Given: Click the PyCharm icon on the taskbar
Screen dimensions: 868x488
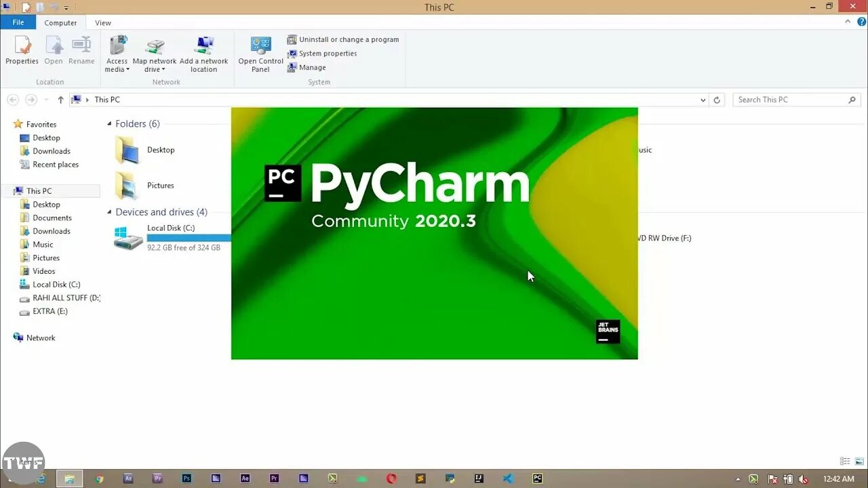Looking at the screenshot, I should pyautogui.click(x=537, y=479).
